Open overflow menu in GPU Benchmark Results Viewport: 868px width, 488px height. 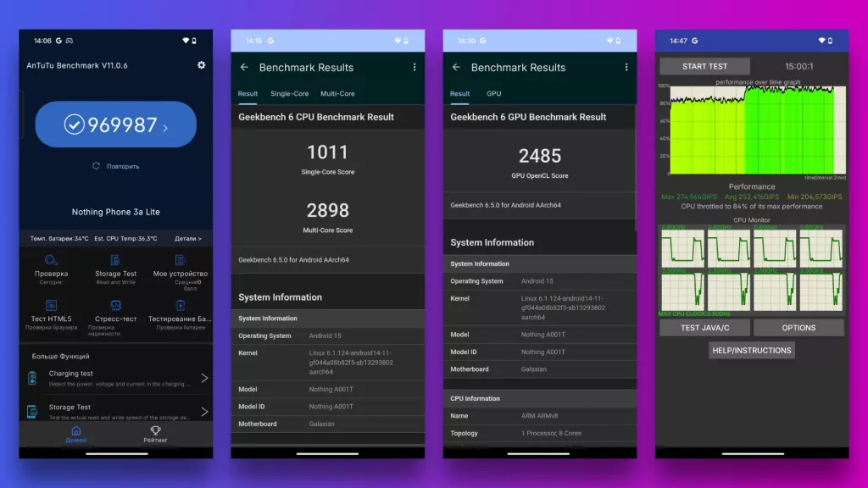[626, 67]
